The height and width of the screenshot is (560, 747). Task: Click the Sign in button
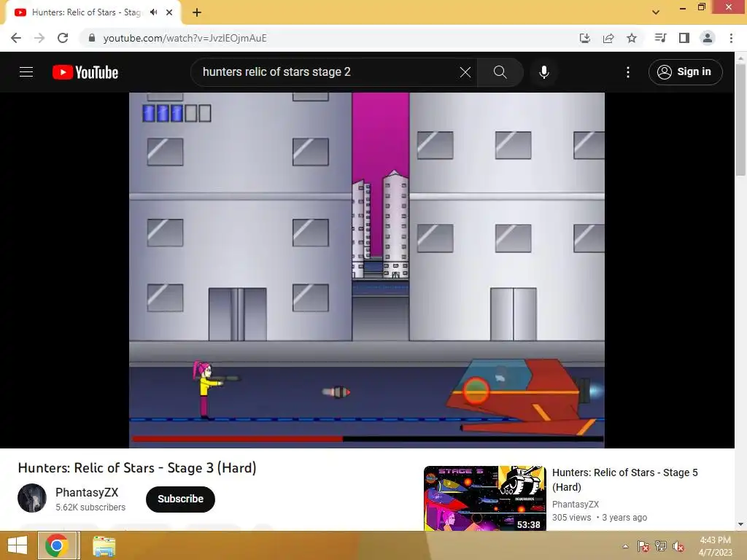(x=685, y=72)
